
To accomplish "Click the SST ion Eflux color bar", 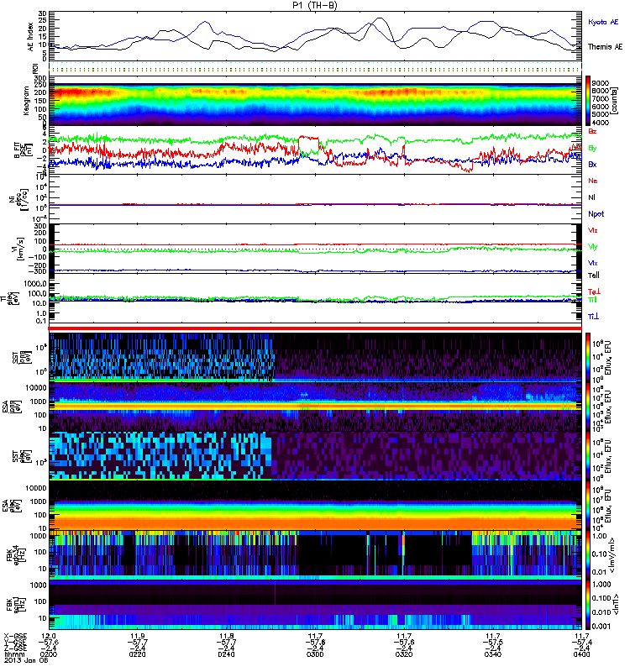I will tap(588, 358).
